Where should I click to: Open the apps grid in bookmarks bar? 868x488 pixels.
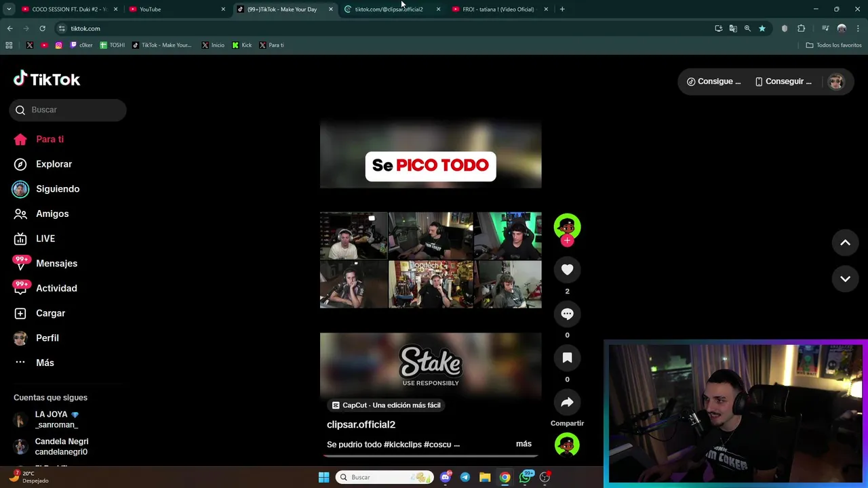(x=9, y=45)
